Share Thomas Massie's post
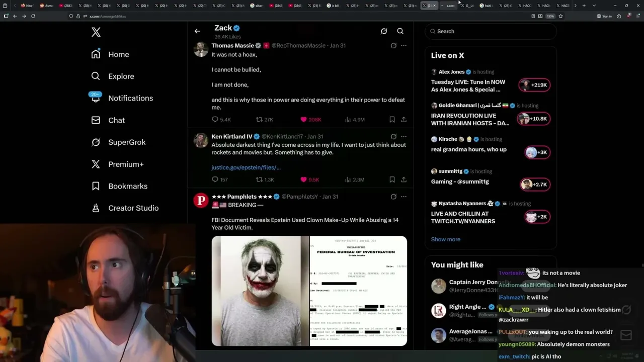The width and height of the screenshot is (644, 362). tap(404, 120)
